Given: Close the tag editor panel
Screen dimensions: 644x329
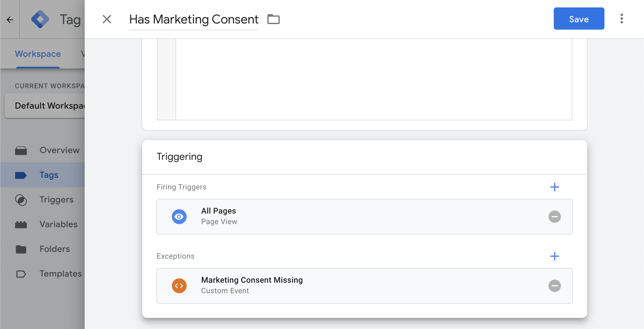Looking at the screenshot, I should click(107, 19).
